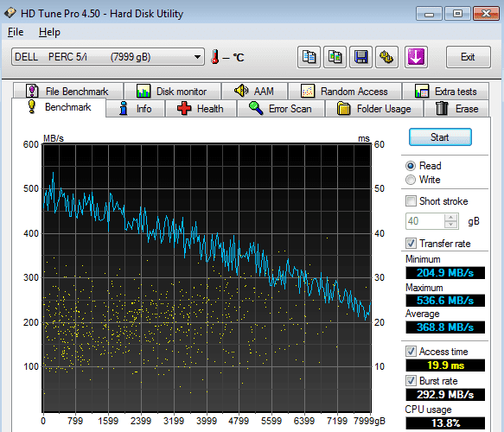Click the thermometer temperature icon

[214, 57]
